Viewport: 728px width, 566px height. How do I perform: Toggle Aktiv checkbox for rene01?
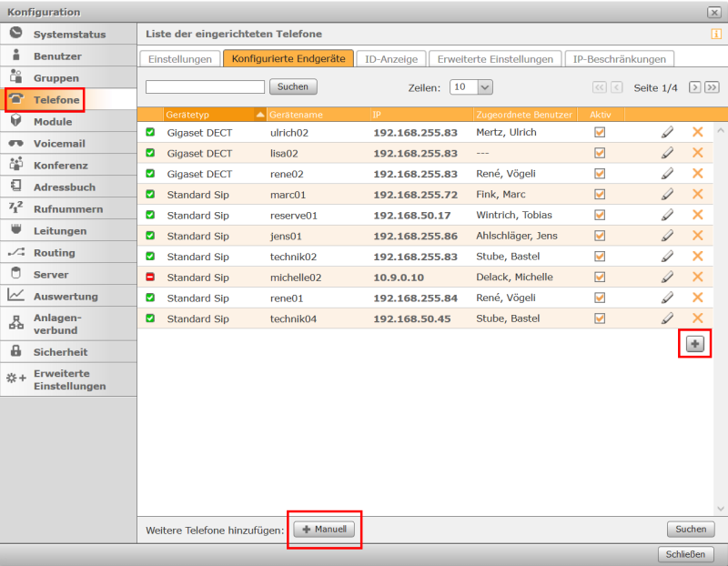point(599,298)
